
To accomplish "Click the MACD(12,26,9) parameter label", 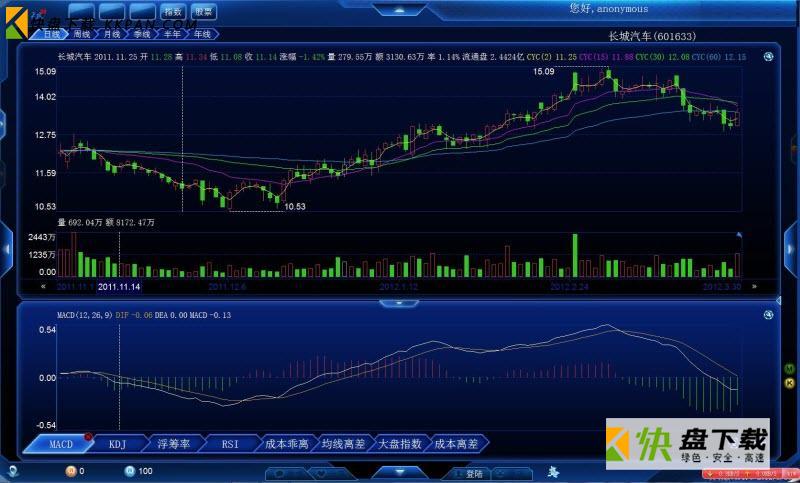I will point(85,315).
